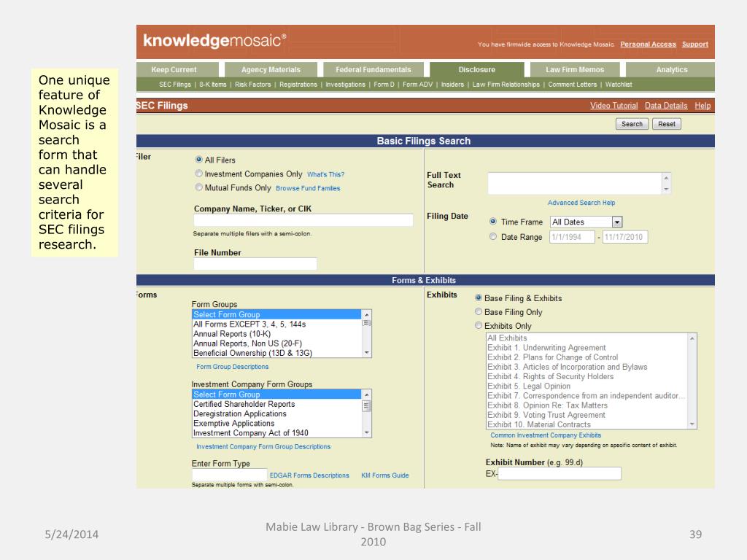Choose Base Filing Only radio button
Screen dimensions: 747x560
[479, 311]
